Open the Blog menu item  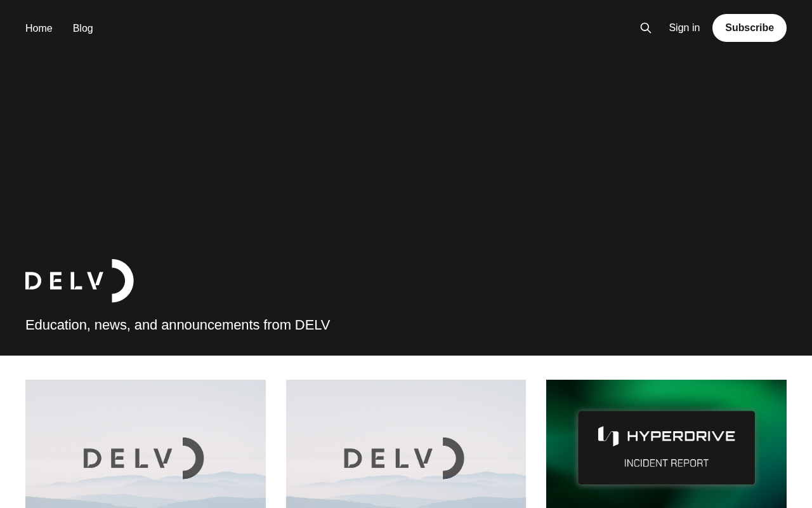[x=82, y=28]
